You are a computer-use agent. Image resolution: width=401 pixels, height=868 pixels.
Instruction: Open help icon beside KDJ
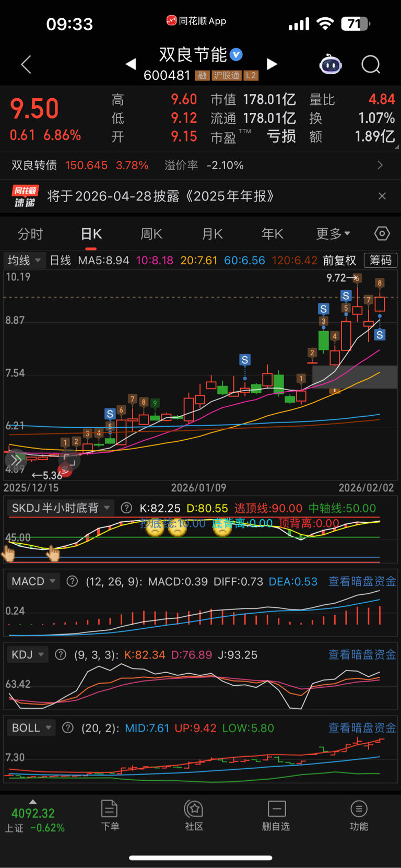click(x=61, y=654)
